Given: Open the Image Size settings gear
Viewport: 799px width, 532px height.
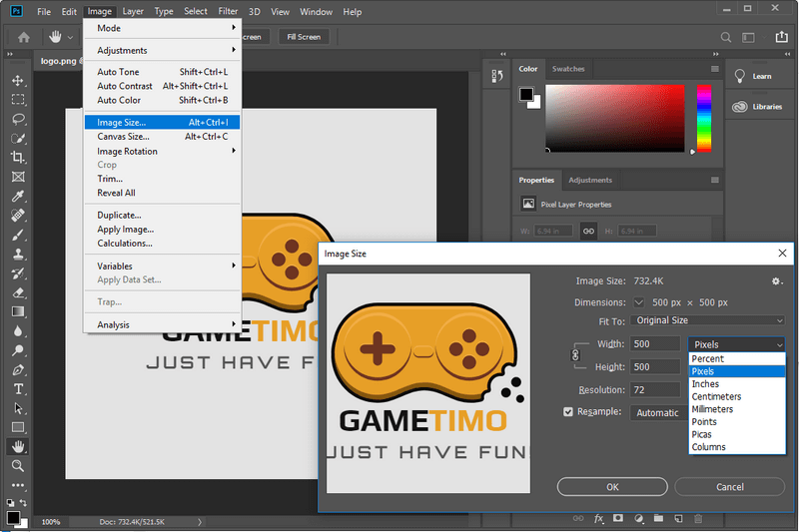Looking at the screenshot, I should point(776,281).
